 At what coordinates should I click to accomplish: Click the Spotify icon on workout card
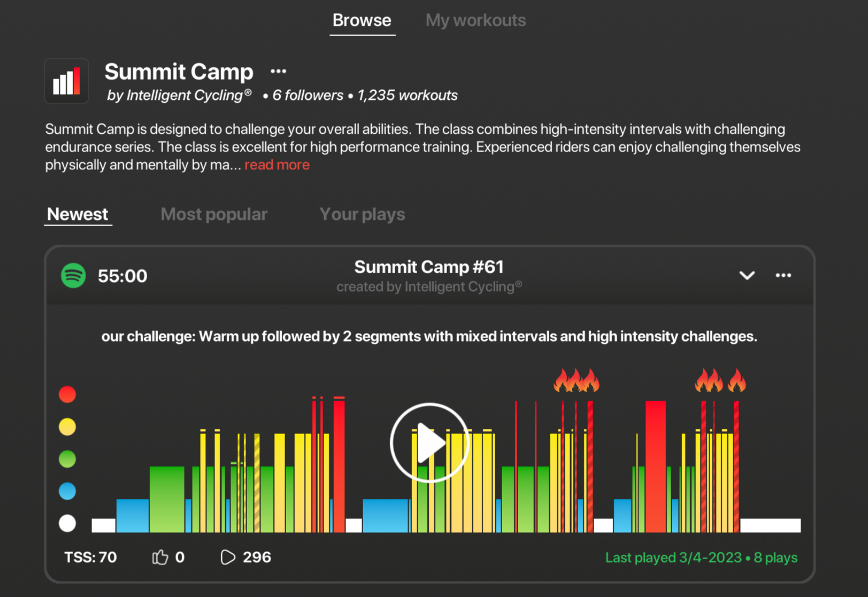pos(74,276)
